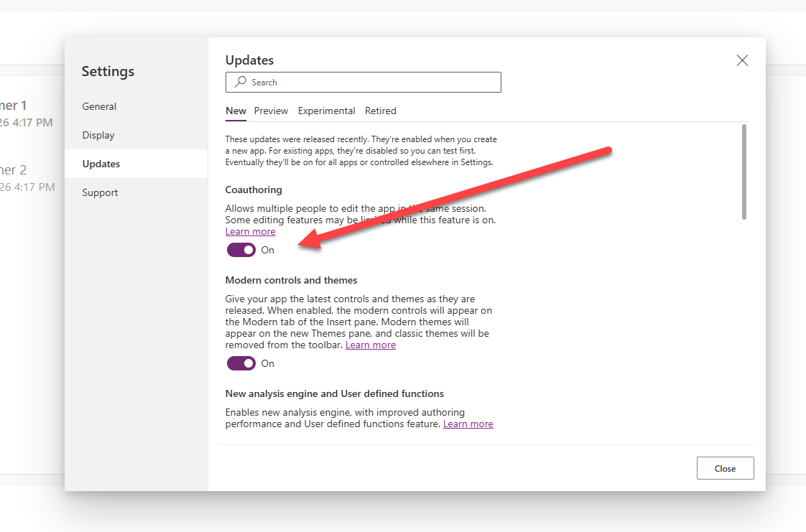Screen dimensions: 806x532
Task: Close the Settings dialog with the X icon
Action: click(x=742, y=60)
